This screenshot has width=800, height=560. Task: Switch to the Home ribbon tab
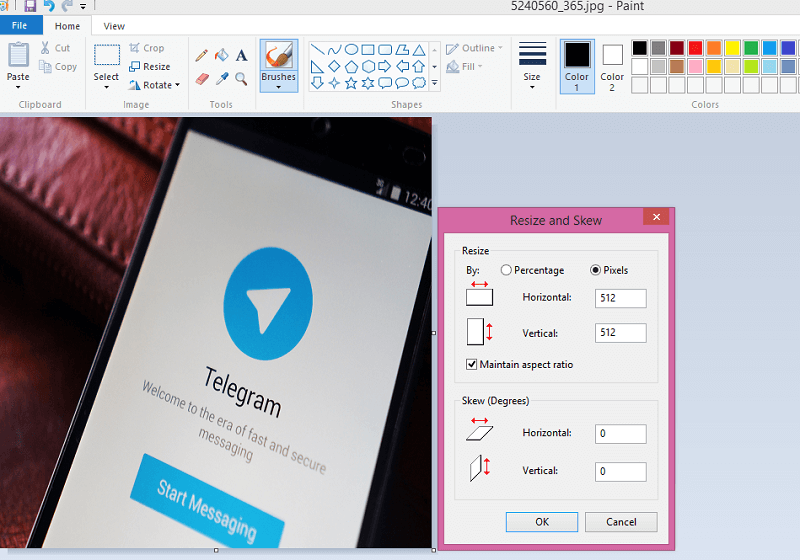pyautogui.click(x=67, y=26)
